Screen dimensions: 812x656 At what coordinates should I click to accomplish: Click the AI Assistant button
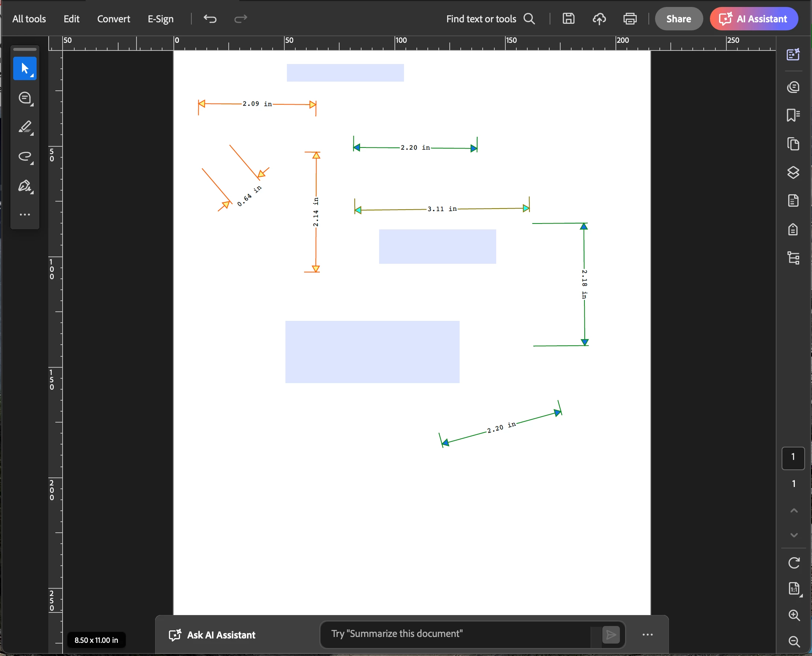(753, 19)
